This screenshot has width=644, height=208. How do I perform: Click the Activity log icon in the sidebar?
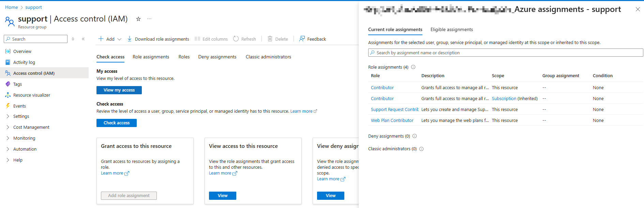tap(8, 62)
